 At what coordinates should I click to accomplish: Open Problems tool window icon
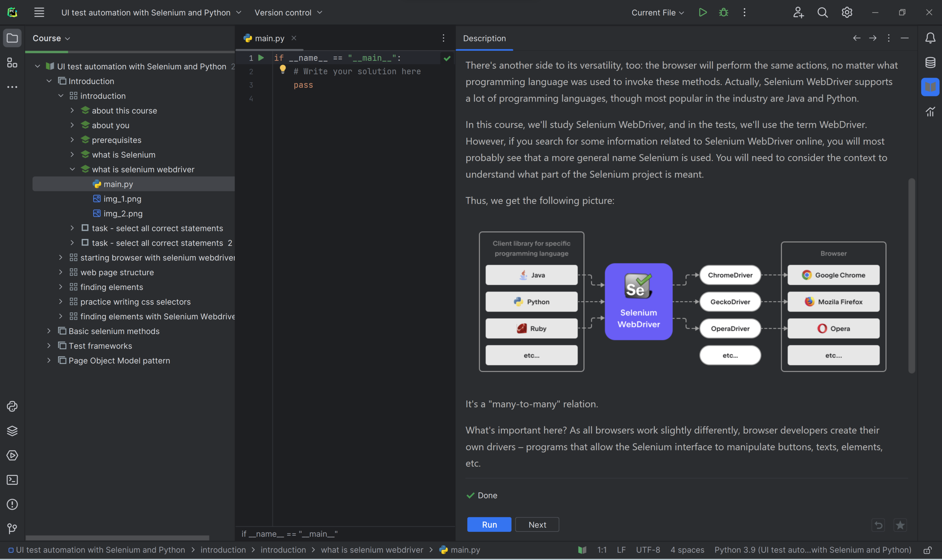click(x=12, y=505)
